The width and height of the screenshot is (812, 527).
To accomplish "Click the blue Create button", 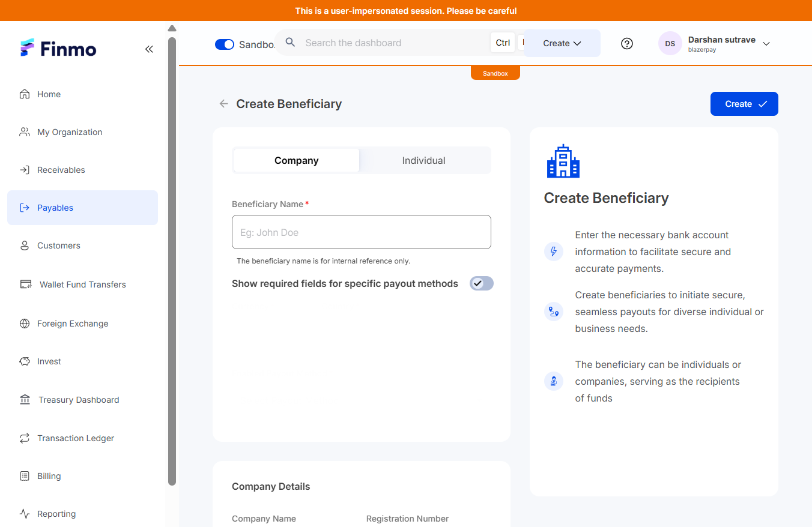I will pyautogui.click(x=744, y=104).
